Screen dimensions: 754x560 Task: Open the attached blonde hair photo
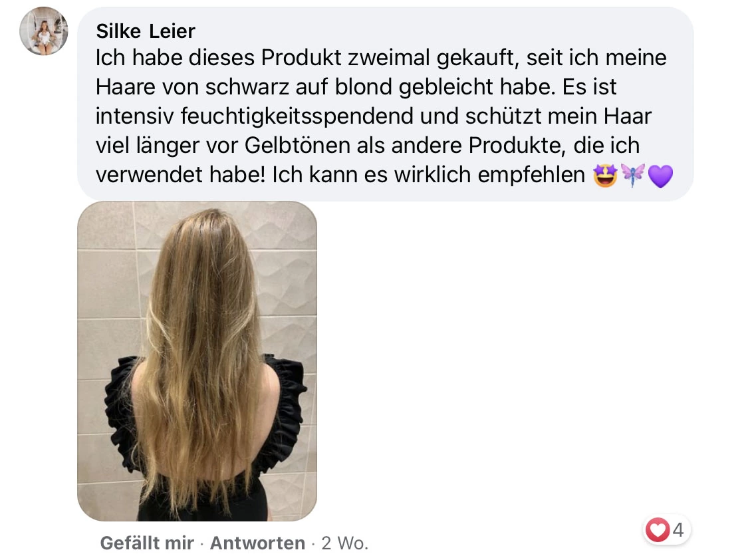[197, 361]
